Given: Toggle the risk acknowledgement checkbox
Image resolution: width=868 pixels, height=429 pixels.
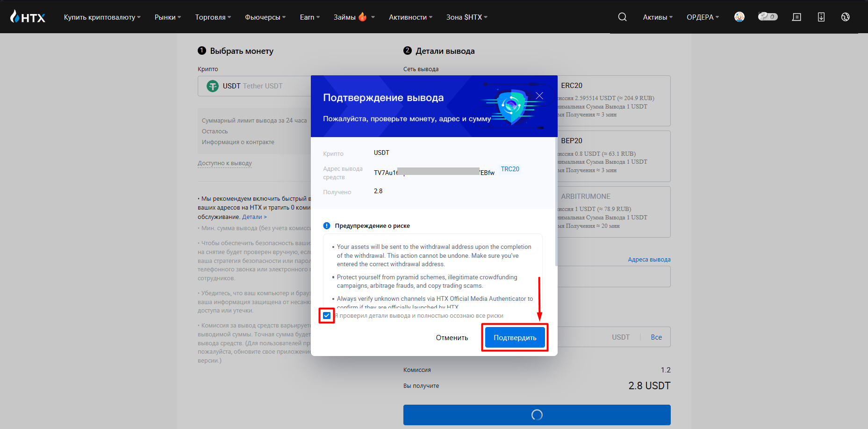Looking at the screenshot, I should pos(327,315).
